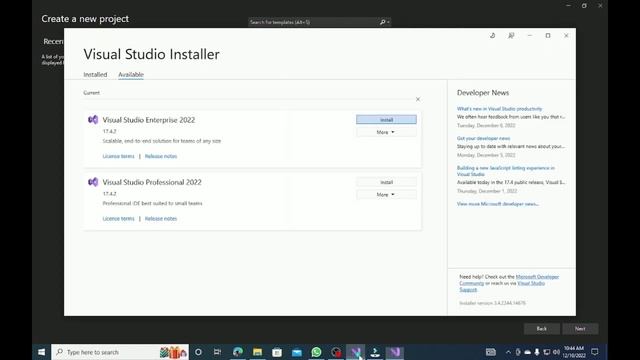Read What's new in Visual Studio productivity
The image size is (640, 360).
coord(500,109)
